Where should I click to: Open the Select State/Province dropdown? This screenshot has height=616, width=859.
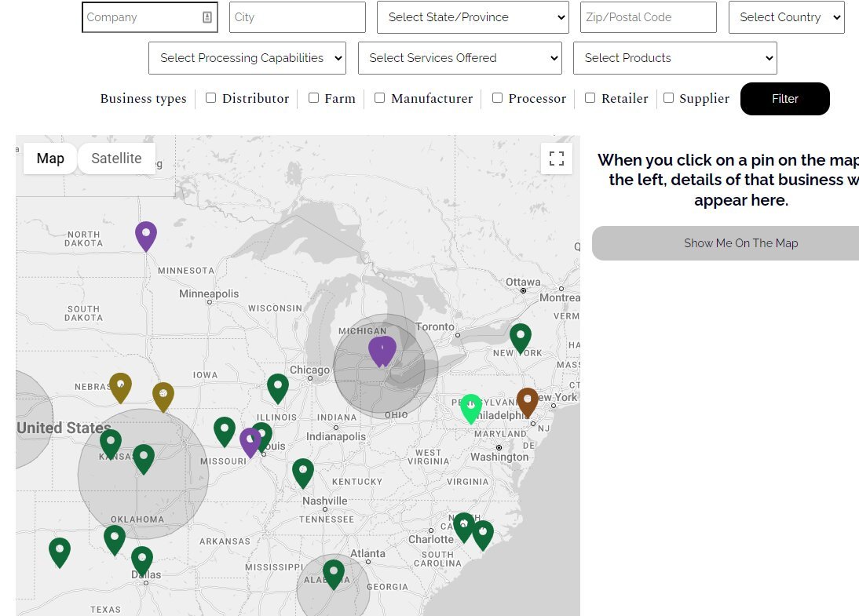pos(473,17)
